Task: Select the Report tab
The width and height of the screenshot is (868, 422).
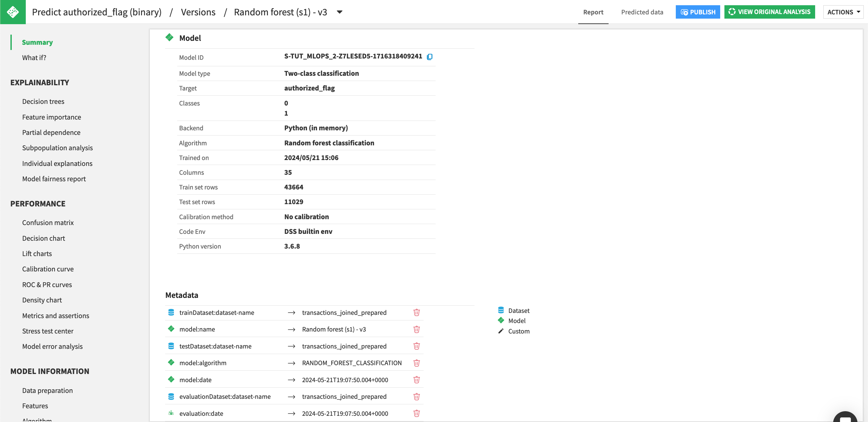Action: click(x=593, y=12)
